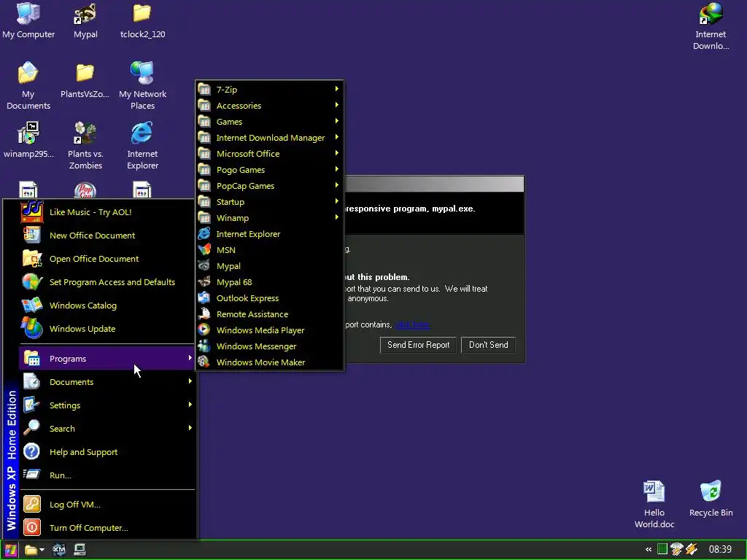The width and height of the screenshot is (747, 560).
Task: Open My Documents desktop icon
Action: [28, 86]
